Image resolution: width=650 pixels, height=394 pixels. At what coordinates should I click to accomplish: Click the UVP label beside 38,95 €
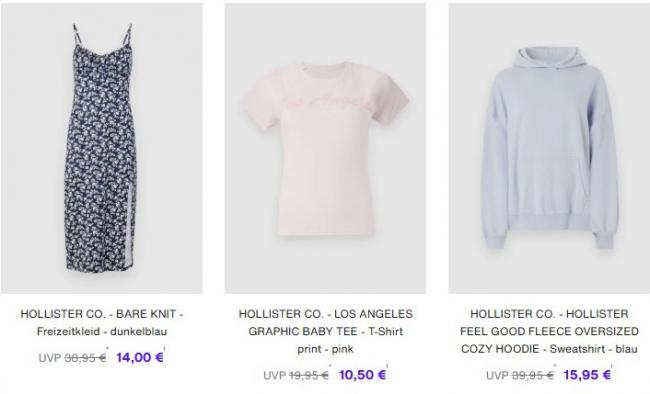click(x=50, y=358)
